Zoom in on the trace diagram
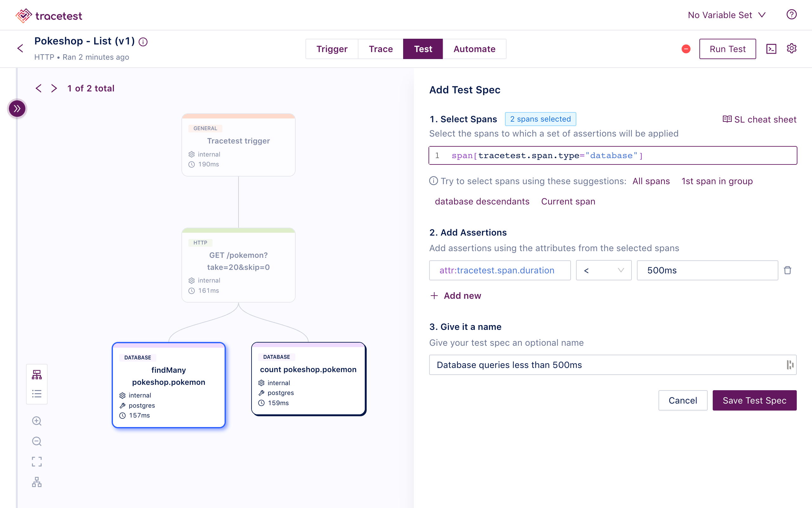Viewport: 812px width, 508px height. [x=37, y=421]
